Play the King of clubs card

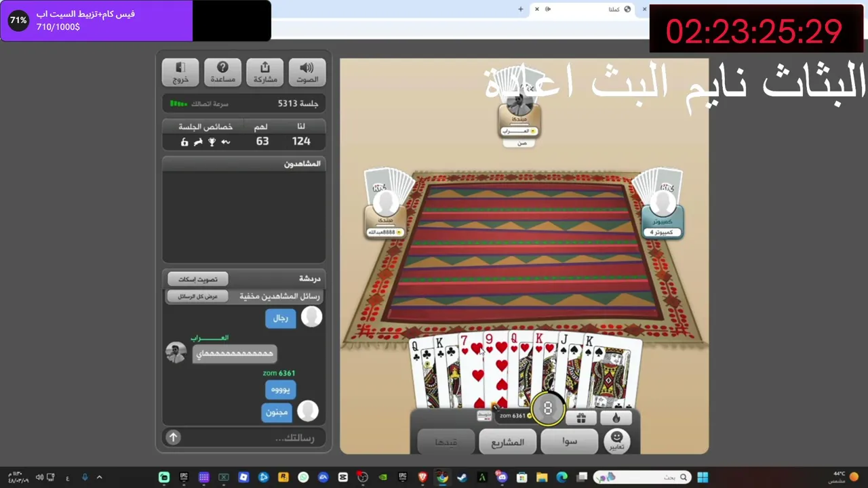coord(446,373)
